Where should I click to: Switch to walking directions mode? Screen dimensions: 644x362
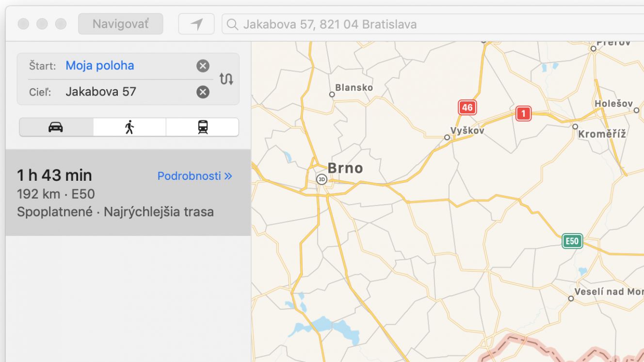(x=129, y=127)
